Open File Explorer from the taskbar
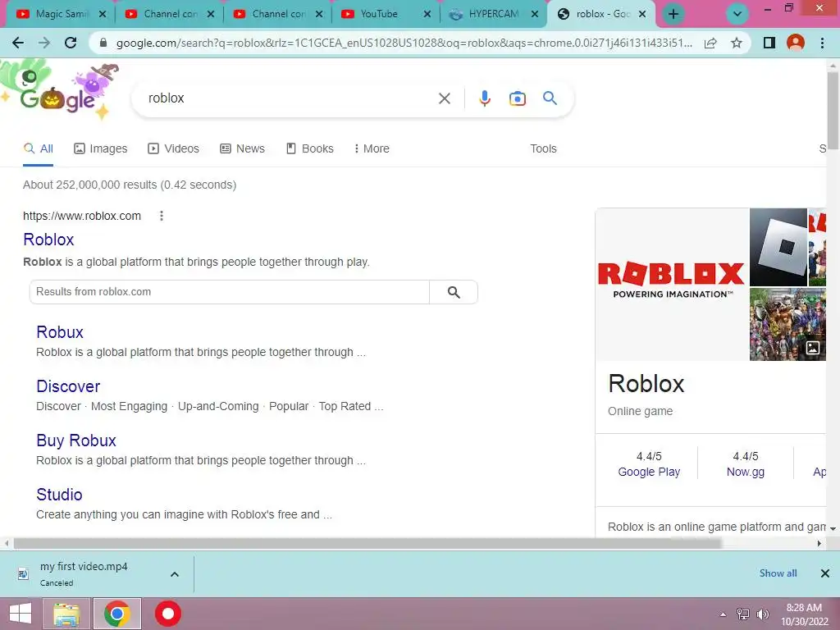The height and width of the screenshot is (630, 840). point(66,614)
